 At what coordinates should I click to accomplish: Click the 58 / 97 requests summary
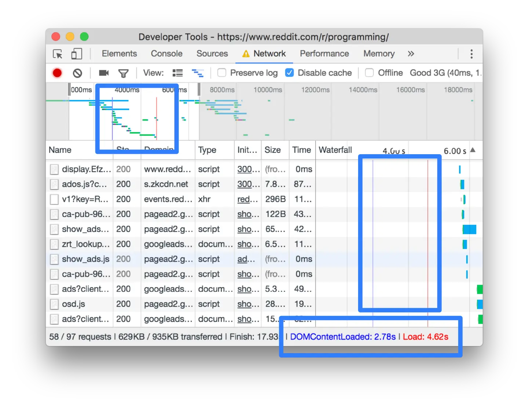click(x=80, y=337)
